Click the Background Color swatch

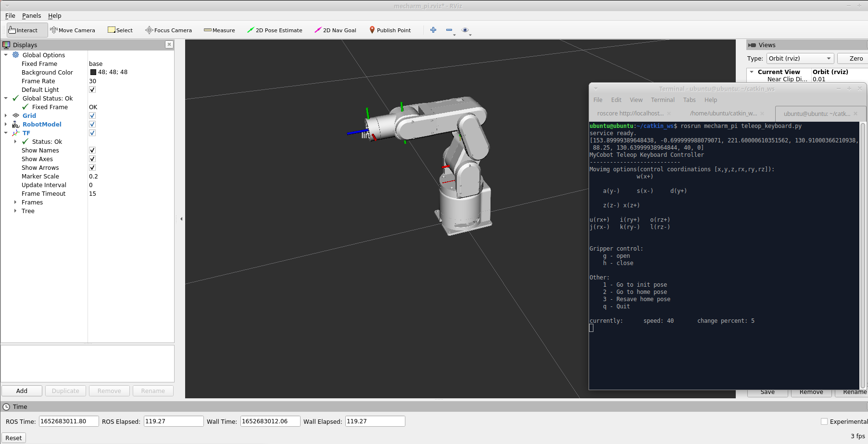pos(93,73)
